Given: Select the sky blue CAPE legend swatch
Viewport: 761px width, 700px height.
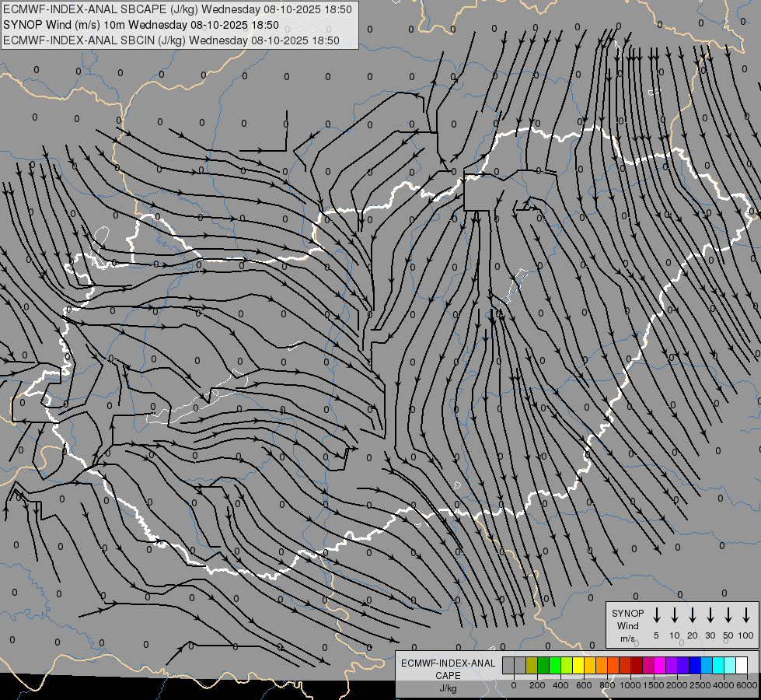Looking at the screenshot, I should [707, 665].
